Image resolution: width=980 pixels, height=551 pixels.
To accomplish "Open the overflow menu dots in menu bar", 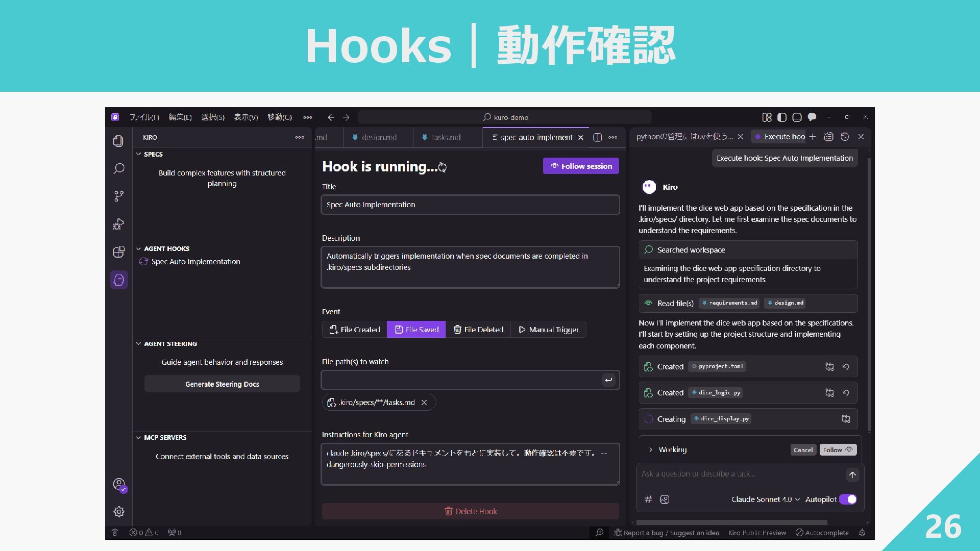I will [307, 117].
